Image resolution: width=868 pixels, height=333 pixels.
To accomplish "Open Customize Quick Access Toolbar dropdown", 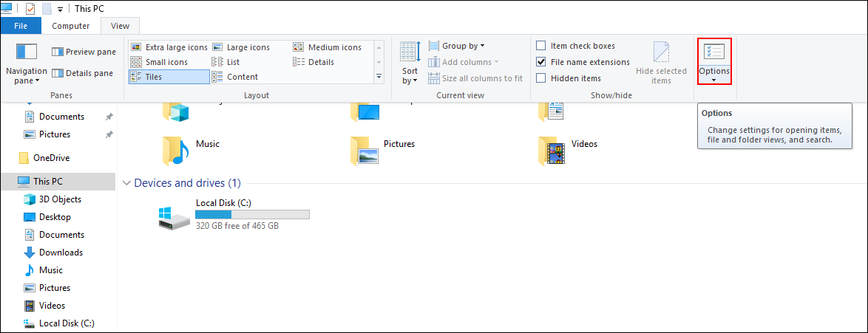I will (60, 9).
